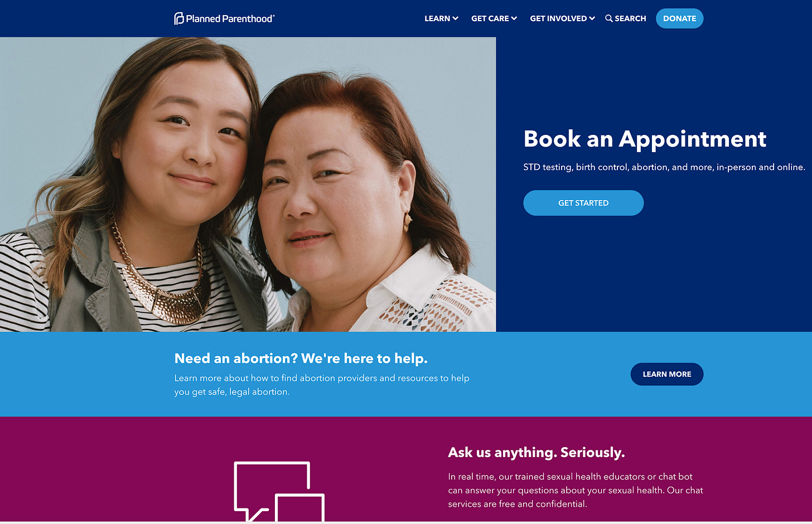
Task: Open the GET INVOLVED navigation menu
Action: (x=563, y=18)
